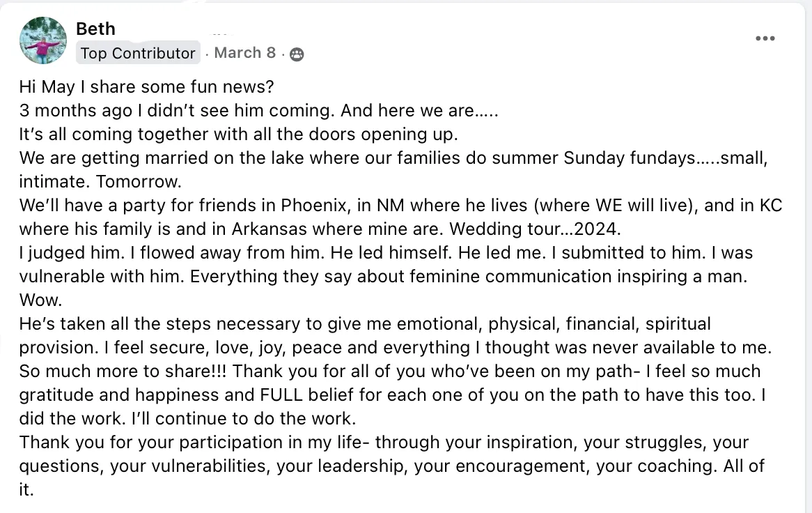Click the line 'Hi May I share some fun news?'
This screenshot has height=513, width=812.
(146, 86)
